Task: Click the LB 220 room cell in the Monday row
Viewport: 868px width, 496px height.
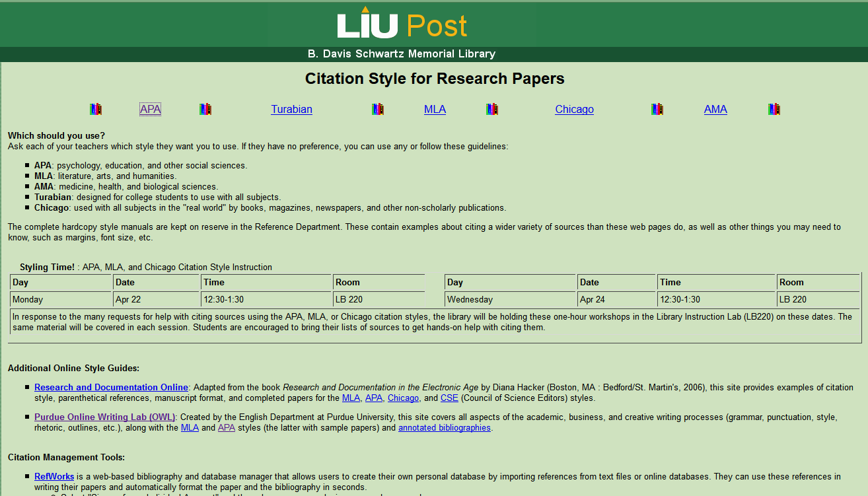Action: 379,299
